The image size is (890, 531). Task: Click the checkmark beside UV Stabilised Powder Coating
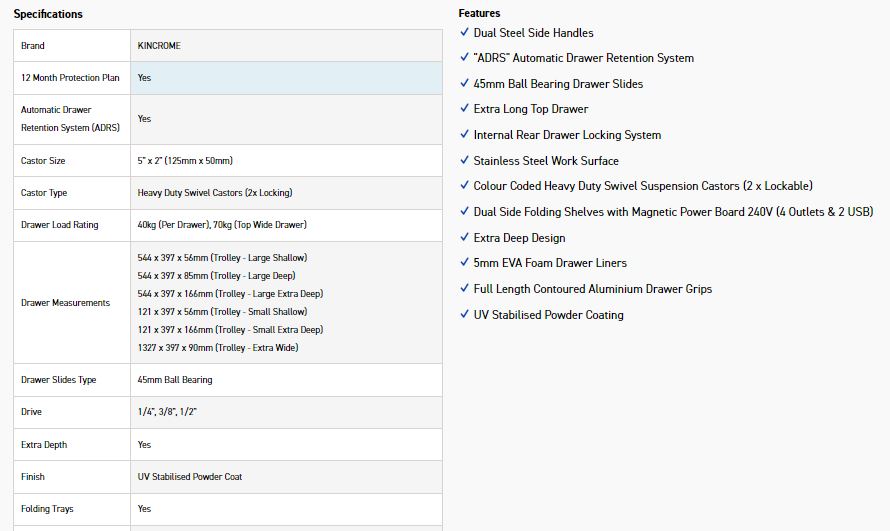[464, 315]
